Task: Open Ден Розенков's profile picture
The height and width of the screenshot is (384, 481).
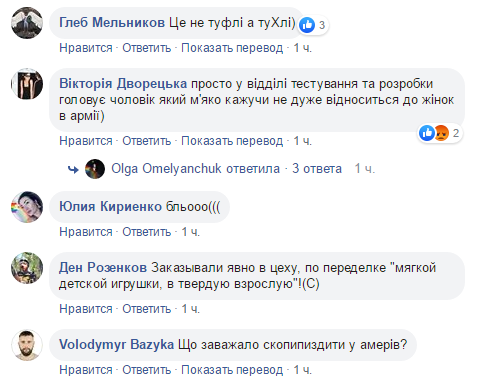Action: (27, 268)
